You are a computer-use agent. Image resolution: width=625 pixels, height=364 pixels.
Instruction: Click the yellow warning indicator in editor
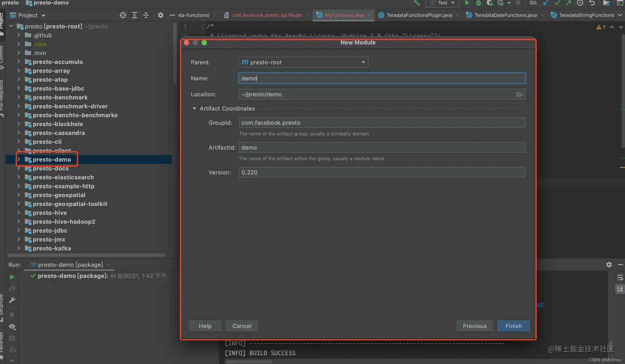601,27
